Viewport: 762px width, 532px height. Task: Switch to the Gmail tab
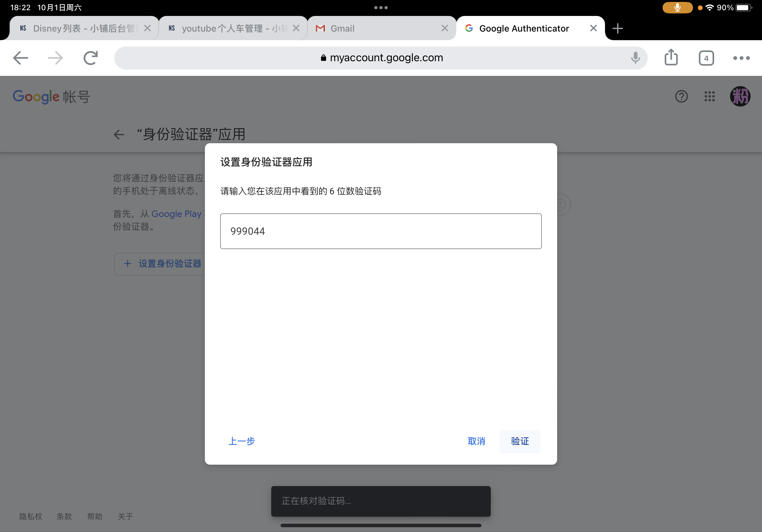[372, 28]
